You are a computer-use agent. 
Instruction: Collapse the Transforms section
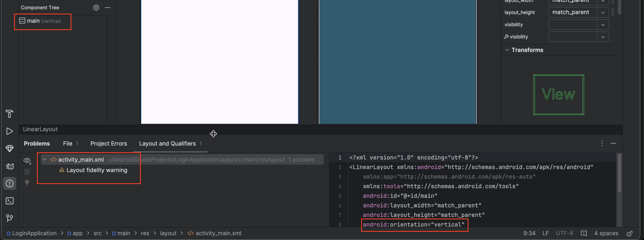tap(507, 50)
